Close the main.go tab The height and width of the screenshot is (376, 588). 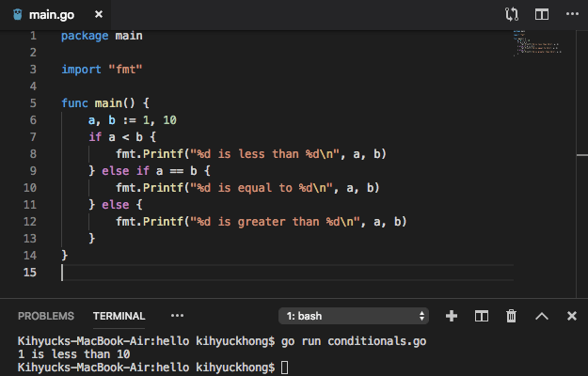(x=99, y=14)
